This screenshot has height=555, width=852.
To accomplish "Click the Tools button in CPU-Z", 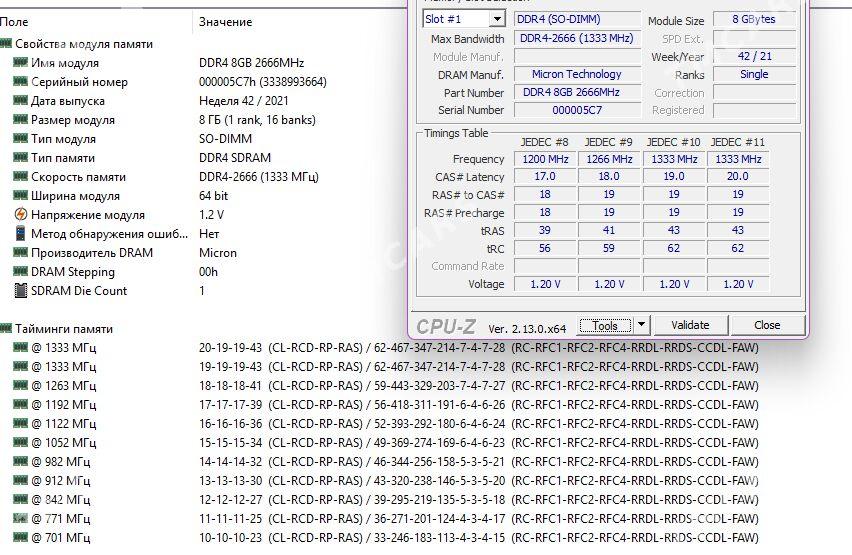I will coord(605,325).
